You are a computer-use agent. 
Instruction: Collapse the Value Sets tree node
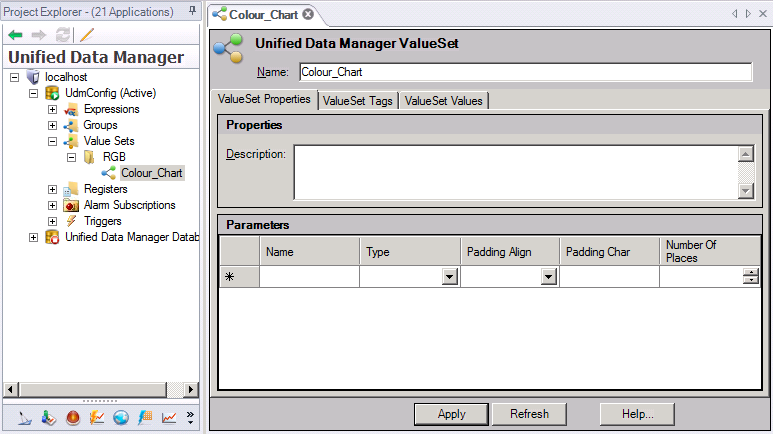pyautogui.click(x=52, y=141)
